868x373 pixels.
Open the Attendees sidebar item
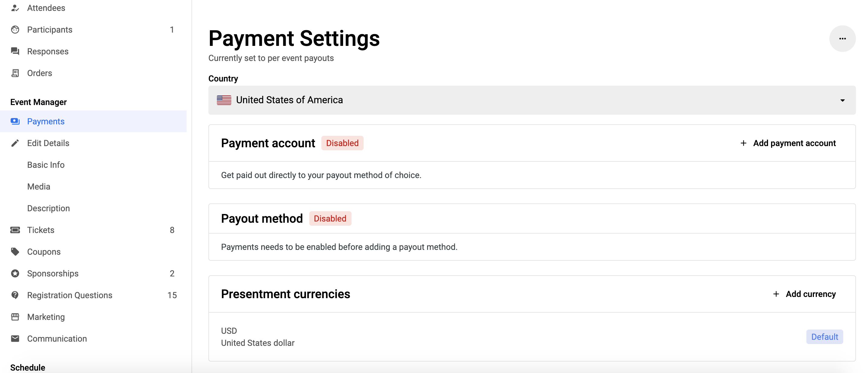point(46,8)
